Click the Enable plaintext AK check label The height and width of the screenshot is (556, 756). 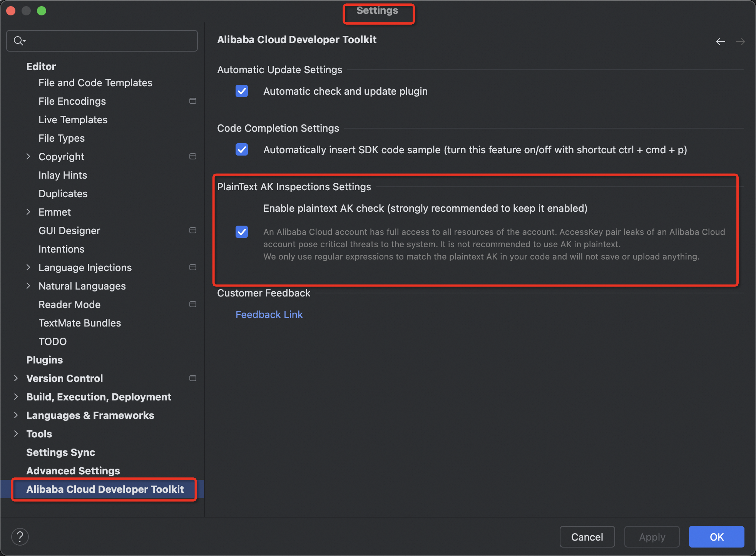click(425, 208)
